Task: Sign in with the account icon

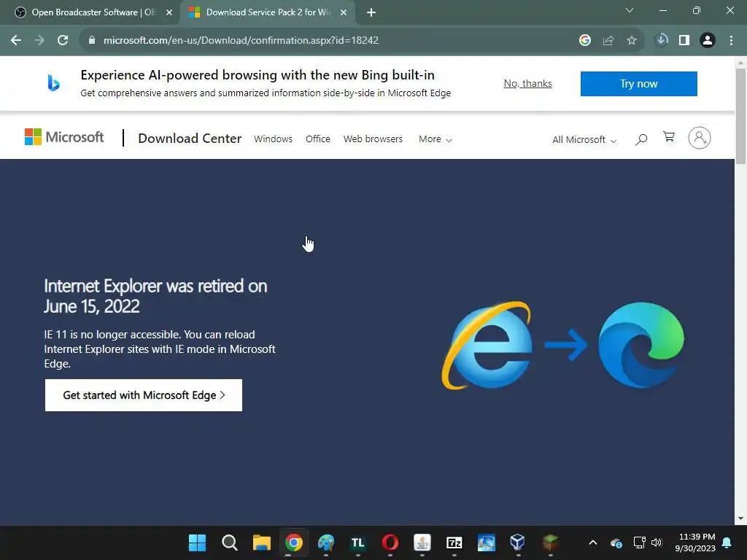Action: click(x=700, y=138)
